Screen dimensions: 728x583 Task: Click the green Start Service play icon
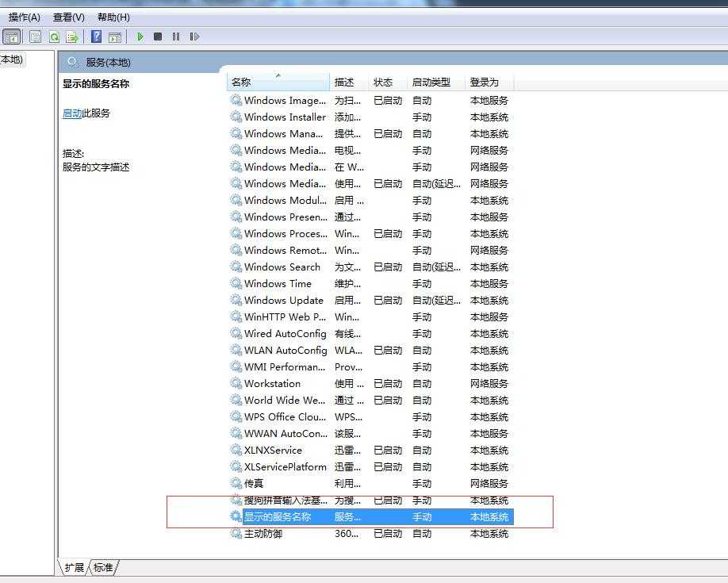tap(140, 36)
